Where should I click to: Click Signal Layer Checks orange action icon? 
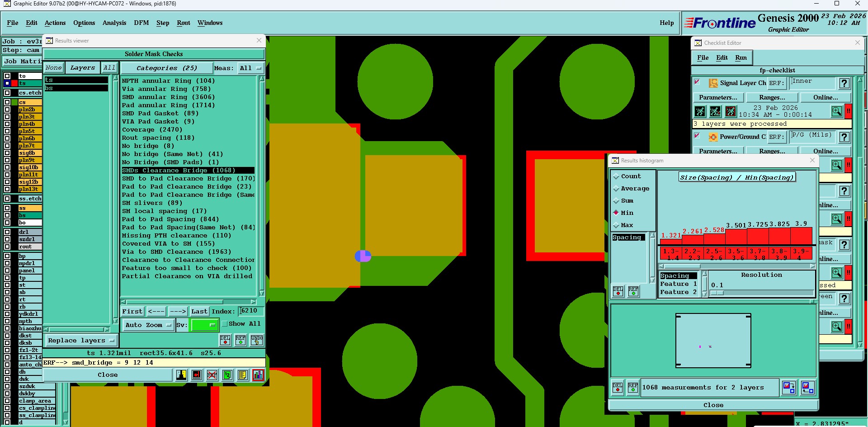713,83
